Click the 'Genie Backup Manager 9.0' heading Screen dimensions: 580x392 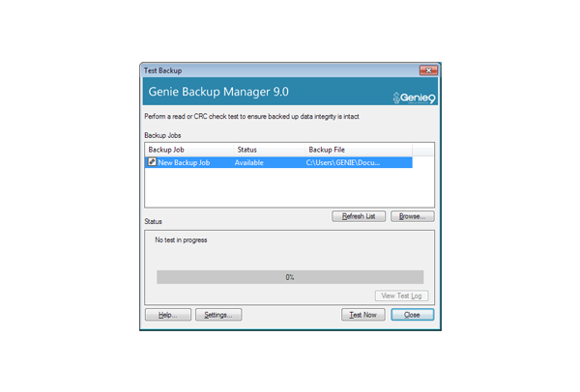click(218, 92)
